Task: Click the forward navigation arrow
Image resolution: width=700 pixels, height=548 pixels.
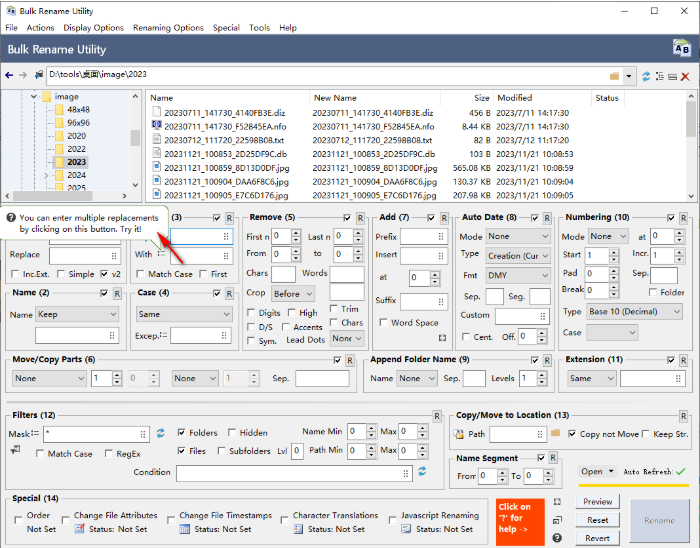Action: pyautogui.click(x=23, y=75)
